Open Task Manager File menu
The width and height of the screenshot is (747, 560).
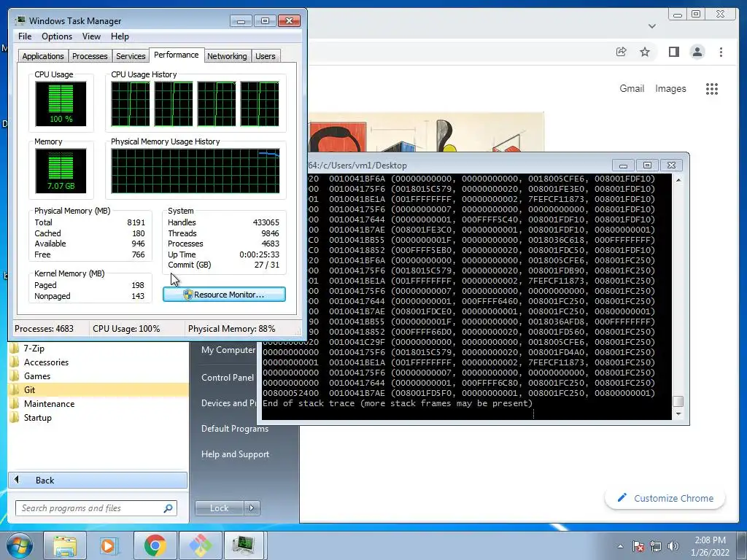[25, 36]
